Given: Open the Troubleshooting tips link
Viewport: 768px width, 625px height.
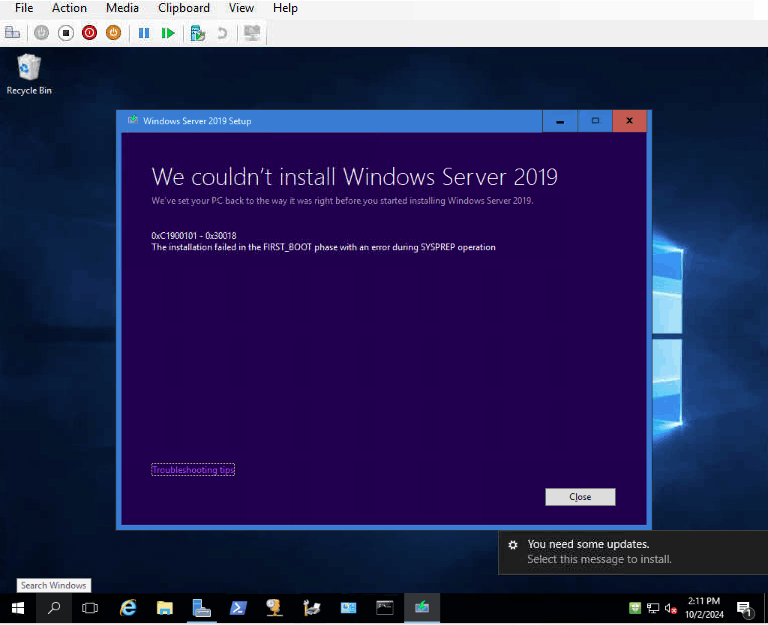Looking at the screenshot, I should pyautogui.click(x=193, y=470).
